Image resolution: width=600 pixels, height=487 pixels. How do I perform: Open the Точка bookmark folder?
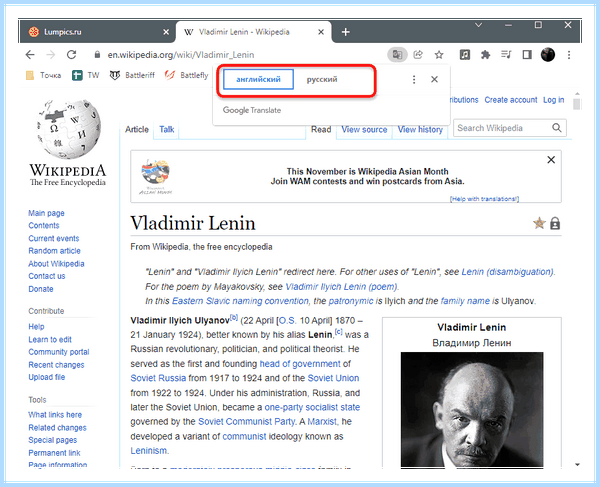click(x=43, y=75)
